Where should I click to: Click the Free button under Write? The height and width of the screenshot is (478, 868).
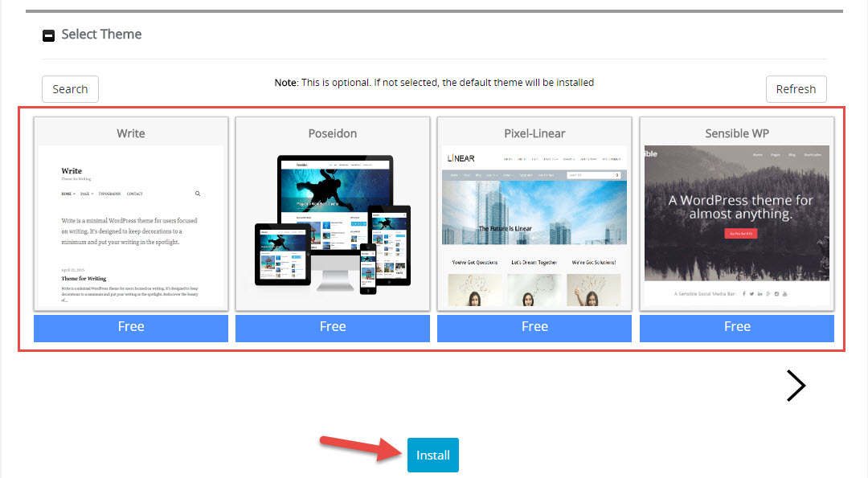(x=131, y=328)
